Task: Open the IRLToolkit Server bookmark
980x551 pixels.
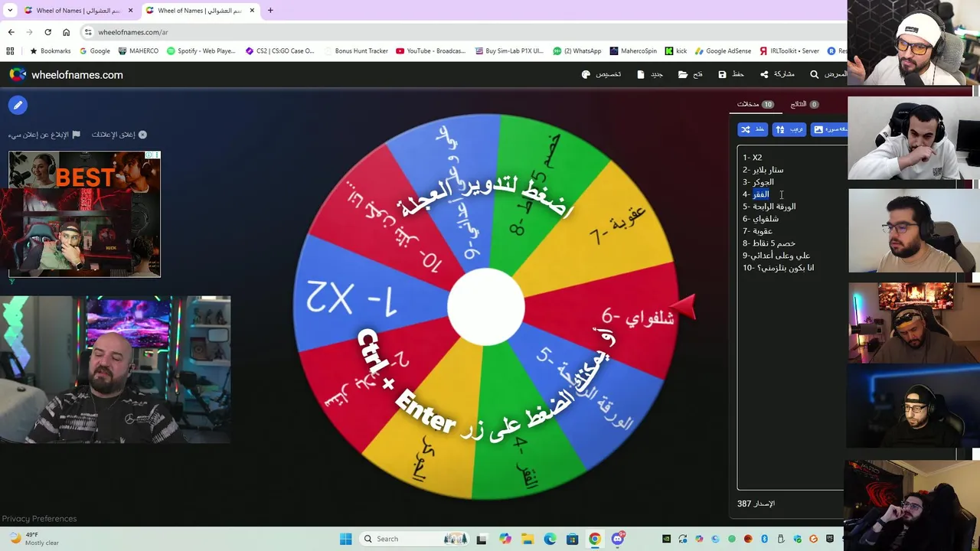Action: [x=790, y=51]
